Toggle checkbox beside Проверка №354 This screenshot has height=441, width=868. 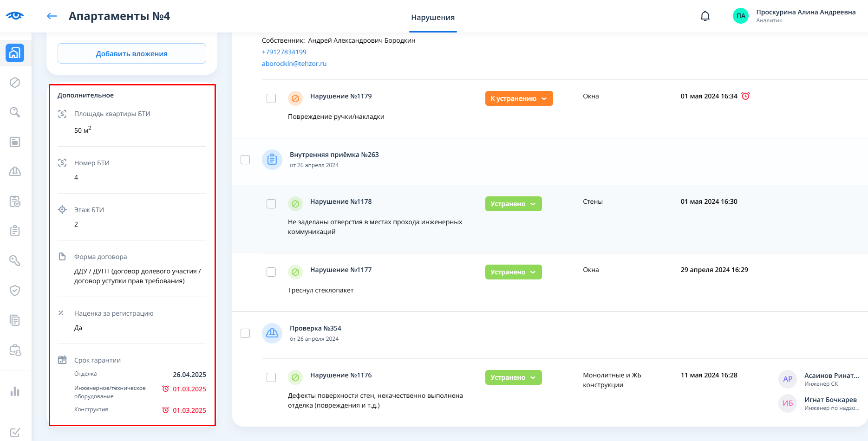(245, 333)
